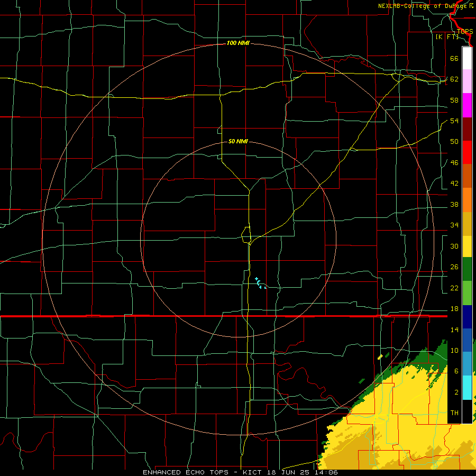Pick the light orange legend swatch
This screenshot has height=476, width=476.
467,199
